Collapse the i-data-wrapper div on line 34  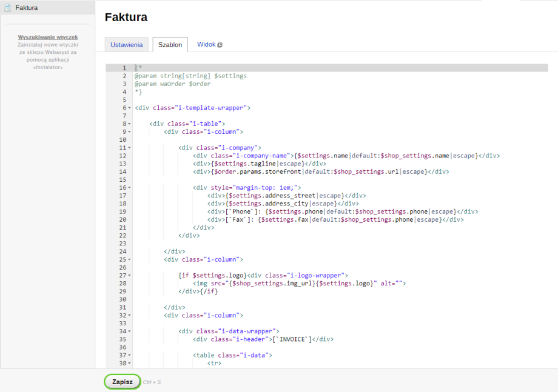130,331
